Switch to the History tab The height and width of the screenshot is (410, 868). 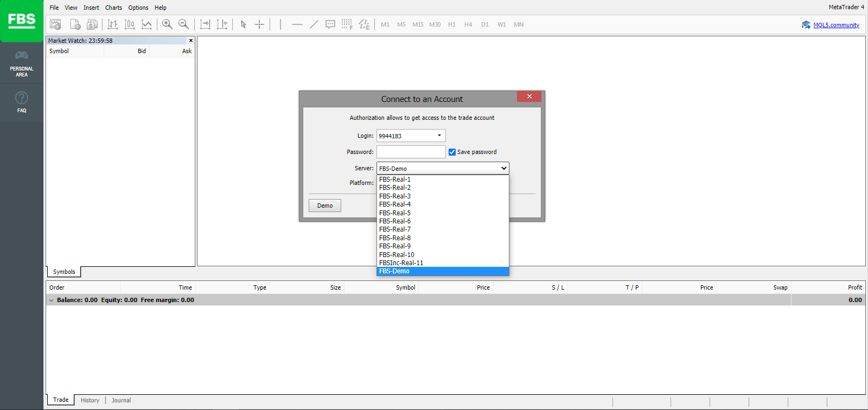pos(90,400)
